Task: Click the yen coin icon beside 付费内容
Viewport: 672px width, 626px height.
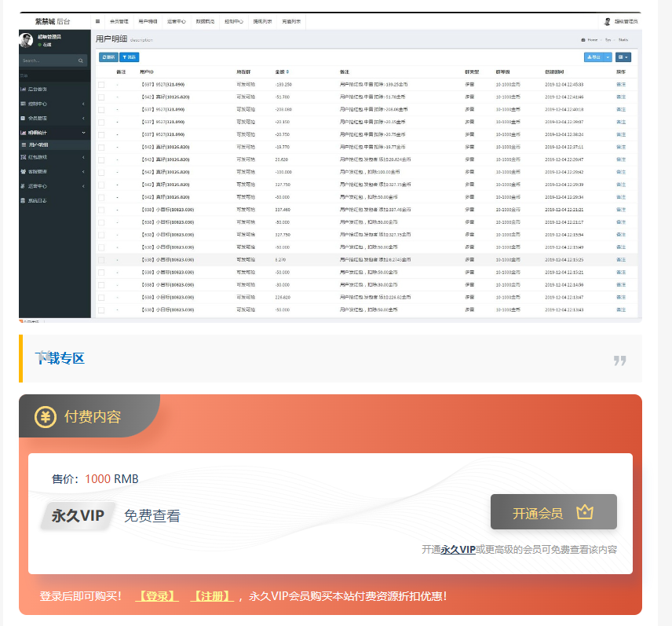Action: click(46, 417)
